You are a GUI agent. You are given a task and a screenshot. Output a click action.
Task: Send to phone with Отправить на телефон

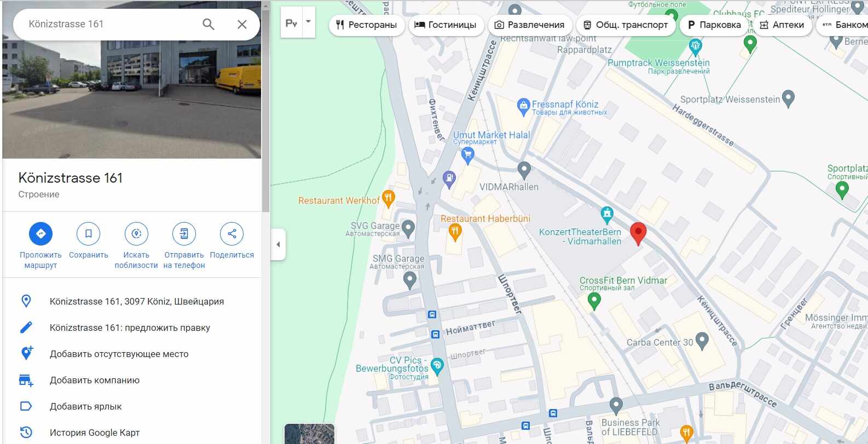pyautogui.click(x=184, y=245)
